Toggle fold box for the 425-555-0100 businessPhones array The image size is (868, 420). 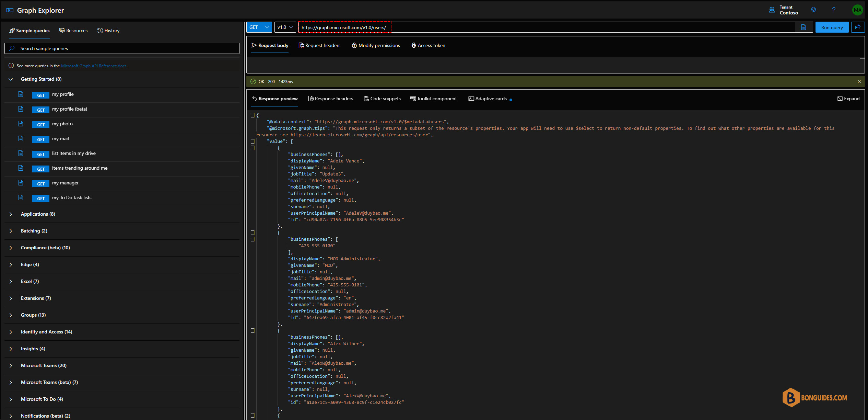click(253, 239)
